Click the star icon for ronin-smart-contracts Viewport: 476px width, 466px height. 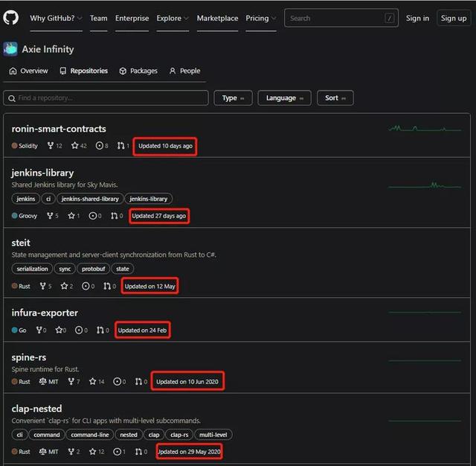[x=74, y=146]
